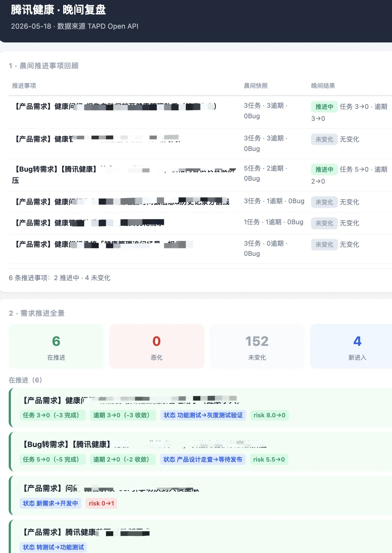392x553 pixels.
Task: Click the 逾期 3→0（-3 收敛）tag
Action: 123,415
